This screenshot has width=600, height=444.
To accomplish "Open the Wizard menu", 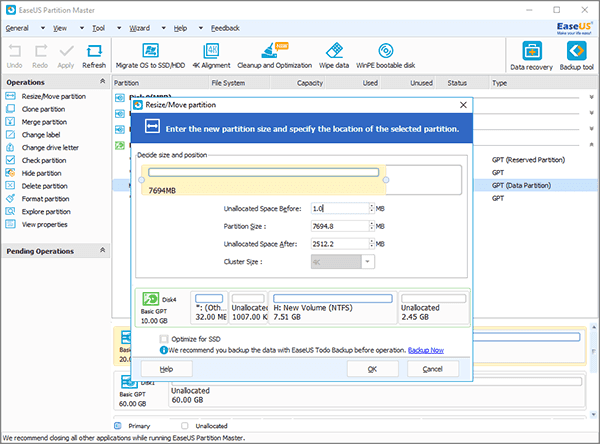I will tap(139, 28).
